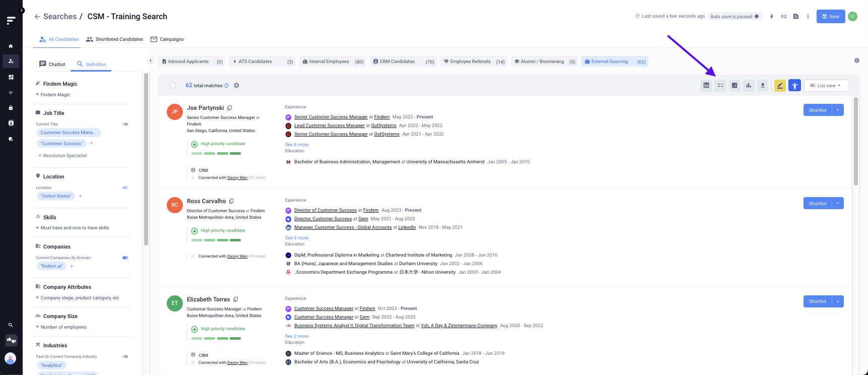Image resolution: width=868 pixels, height=375 pixels.
Task: Open the List view dropdown
Action: coord(826,86)
